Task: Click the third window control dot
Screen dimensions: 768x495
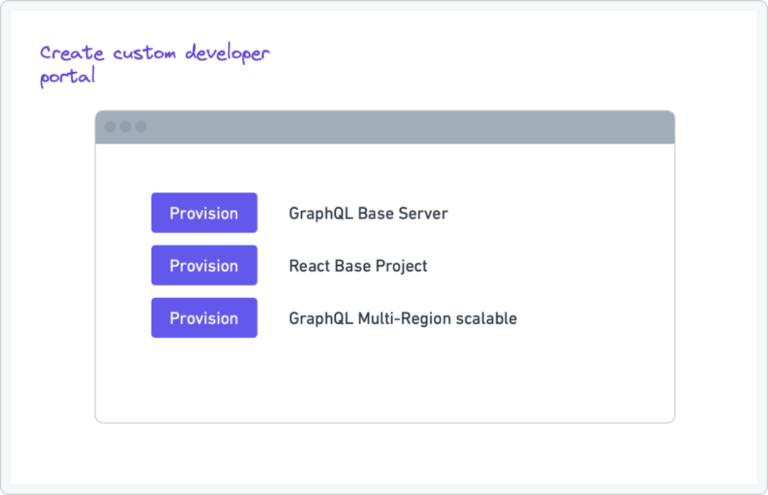Action: (141, 127)
